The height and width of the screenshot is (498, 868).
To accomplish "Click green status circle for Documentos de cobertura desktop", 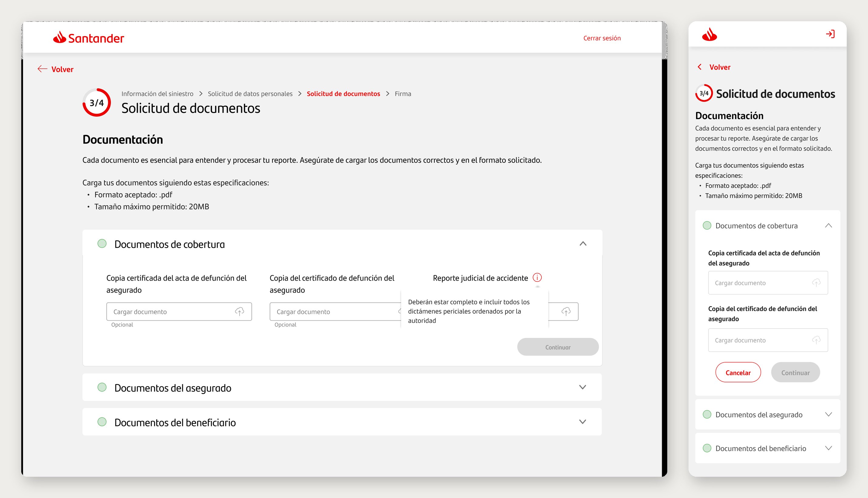I will tap(102, 244).
